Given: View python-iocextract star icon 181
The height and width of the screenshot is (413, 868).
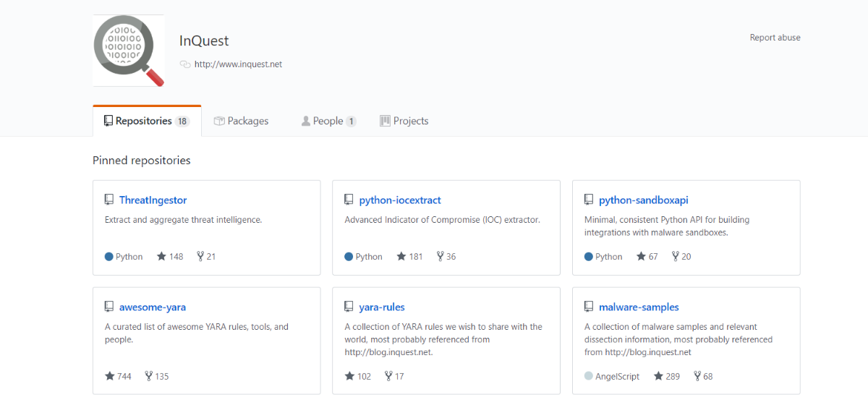Looking at the screenshot, I should click(401, 256).
